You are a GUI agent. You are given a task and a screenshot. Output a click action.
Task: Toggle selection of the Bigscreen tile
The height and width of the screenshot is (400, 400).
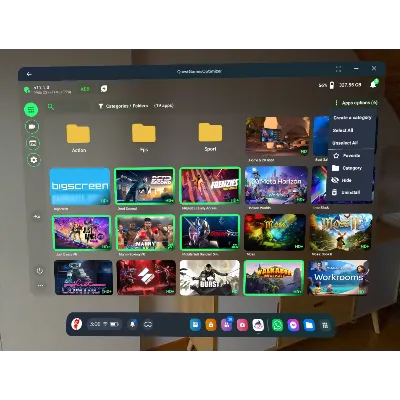tap(80, 186)
